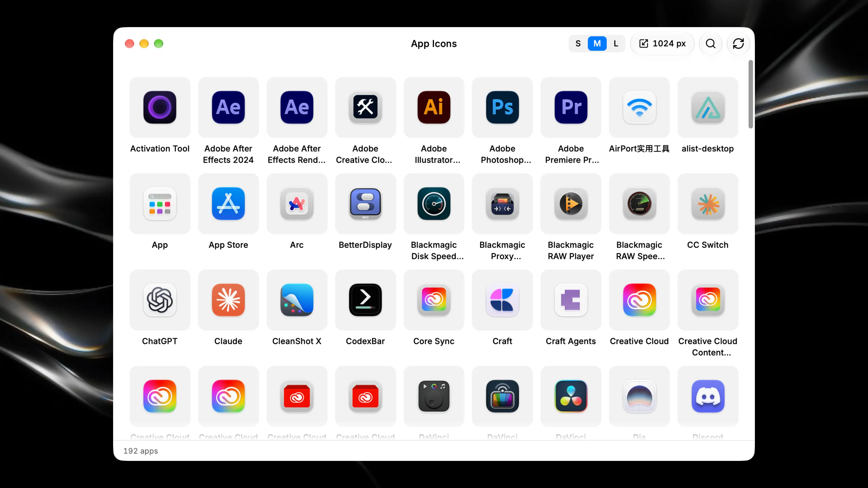Viewport: 868px width, 488px height.
Task: Select the DaVinci keyboard wireless icon
Action: 502,396
